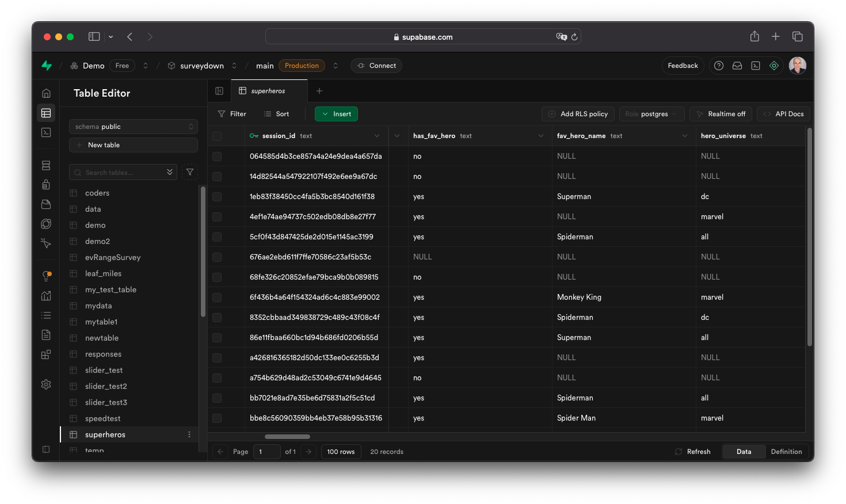Screen dimensions: 846x504
Task: Open Authentication from the sidebar lock icon
Action: point(46,185)
